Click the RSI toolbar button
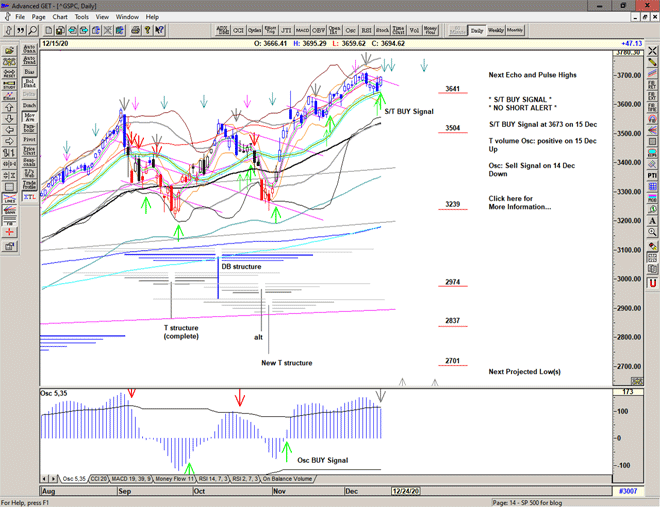 [365, 30]
